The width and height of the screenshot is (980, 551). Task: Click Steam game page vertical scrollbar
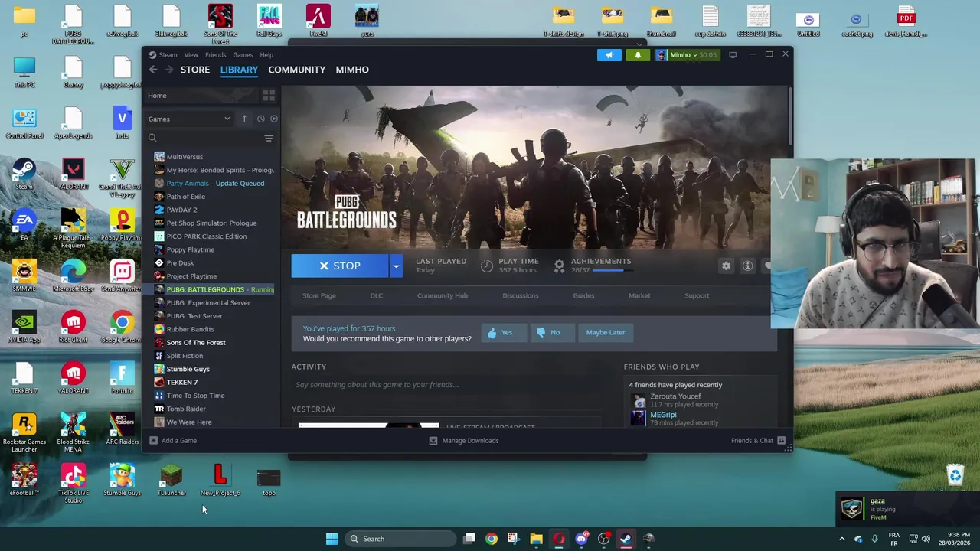click(x=789, y=115)
